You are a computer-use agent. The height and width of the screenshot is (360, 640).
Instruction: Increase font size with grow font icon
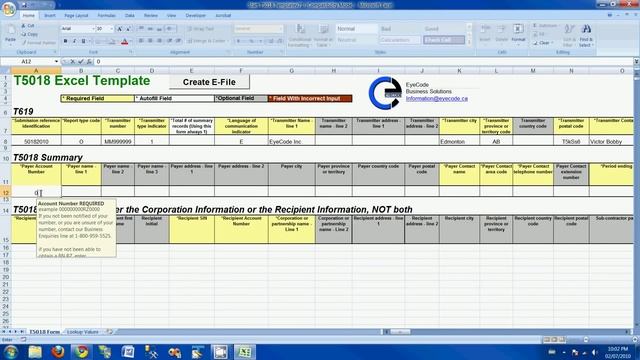pos(120,29)
